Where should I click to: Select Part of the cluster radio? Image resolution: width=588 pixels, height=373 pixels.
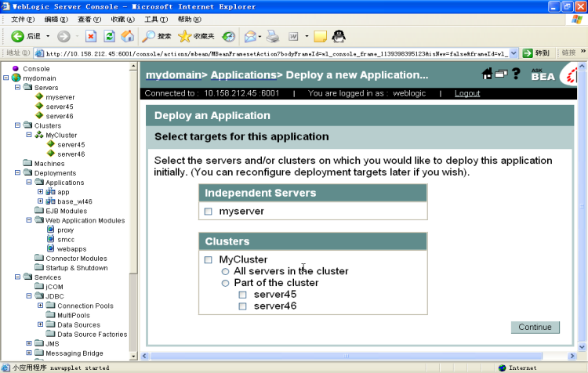pos(225,283)
